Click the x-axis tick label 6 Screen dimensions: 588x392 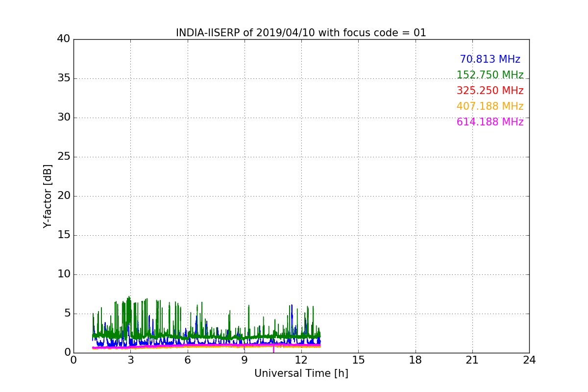tap(187, 360)
